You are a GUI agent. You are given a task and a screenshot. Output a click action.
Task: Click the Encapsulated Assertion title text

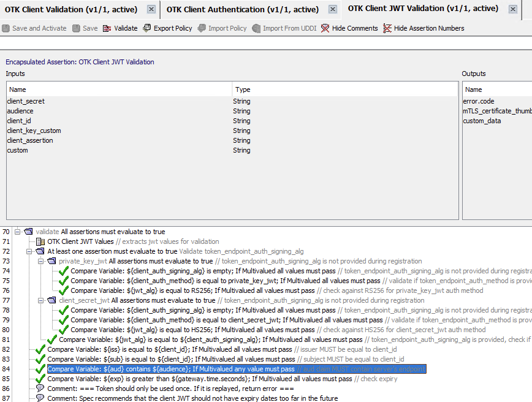click(80, 62)
